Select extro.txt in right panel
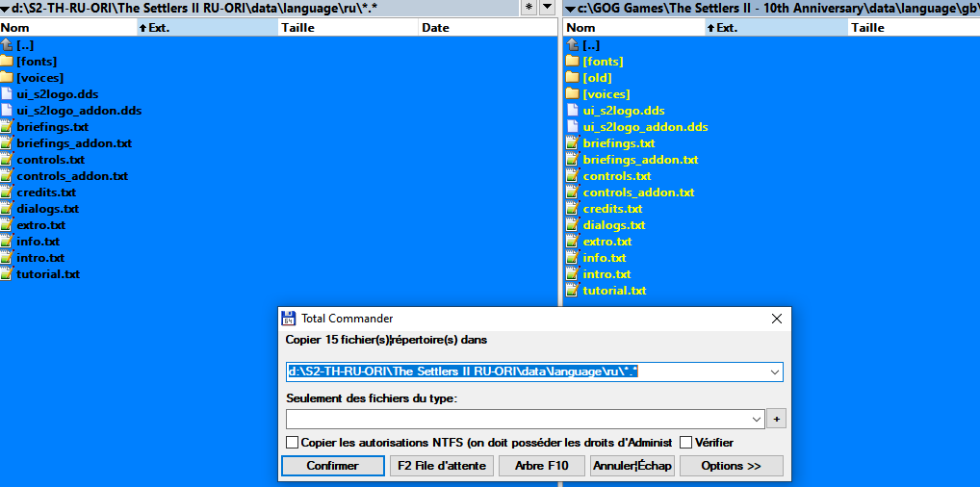The height and width of the screenshot is (487, 980). pyautogui.click(x=607, y=241)
